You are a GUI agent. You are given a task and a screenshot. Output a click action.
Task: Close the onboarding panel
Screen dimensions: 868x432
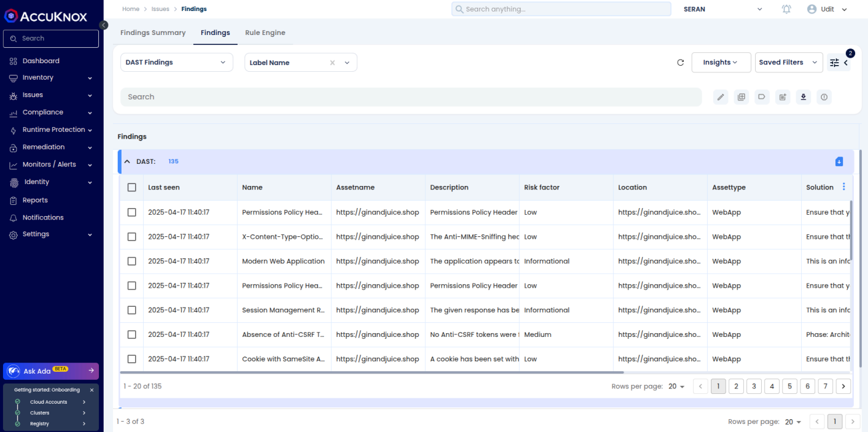pyautogui.click(x=92, y=390)
